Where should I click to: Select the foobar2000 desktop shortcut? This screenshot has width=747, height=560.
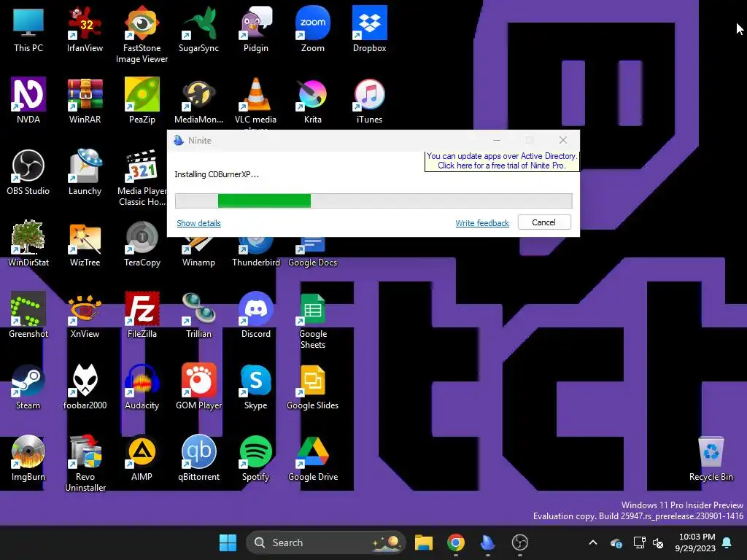tap(85, 386)
